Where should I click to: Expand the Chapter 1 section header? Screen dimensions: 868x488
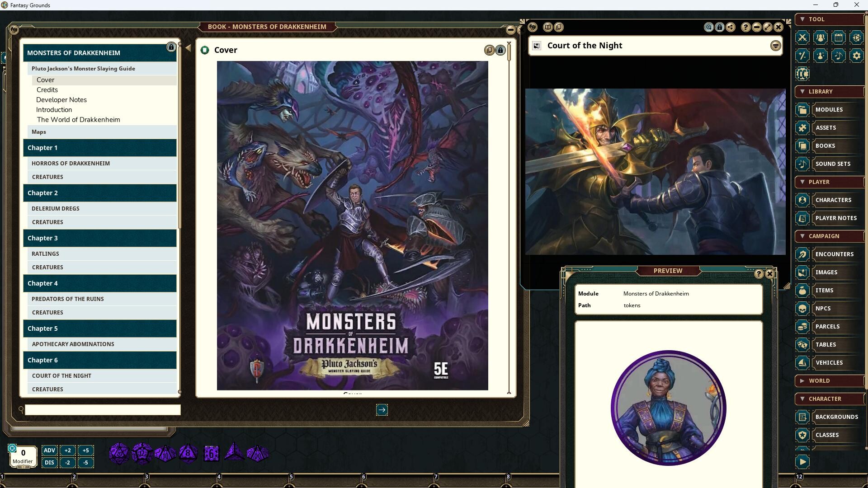pos(100,148)
